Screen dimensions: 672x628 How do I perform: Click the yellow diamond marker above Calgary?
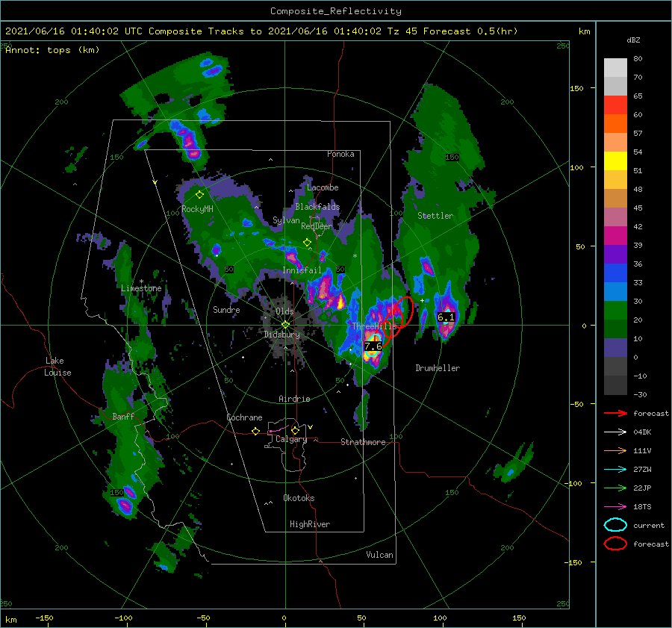[x=295, y=430]
